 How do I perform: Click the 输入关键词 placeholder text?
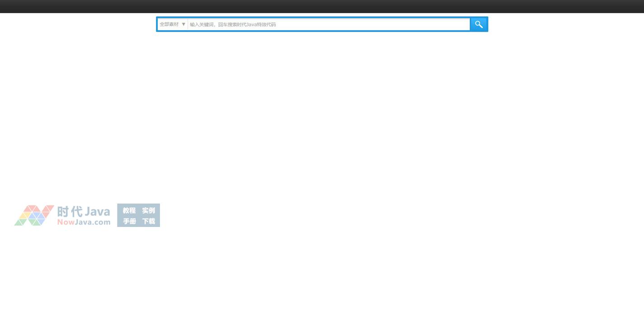pos(202,24)
